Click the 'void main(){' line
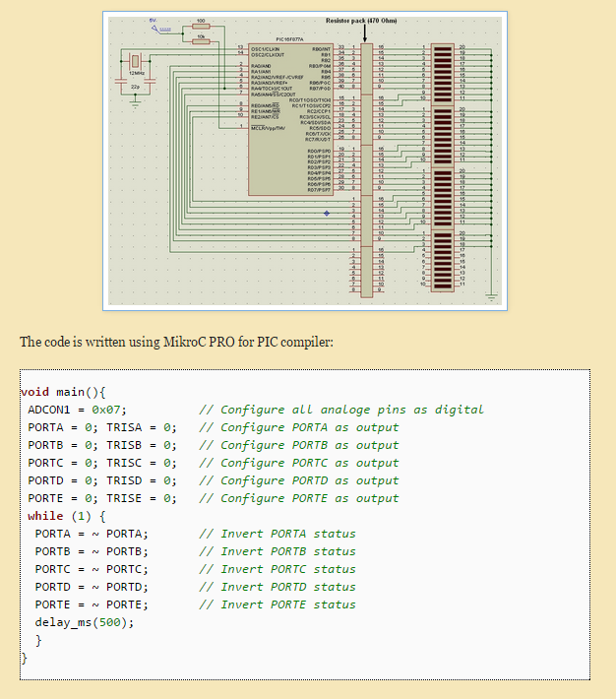 coord(63,392)
